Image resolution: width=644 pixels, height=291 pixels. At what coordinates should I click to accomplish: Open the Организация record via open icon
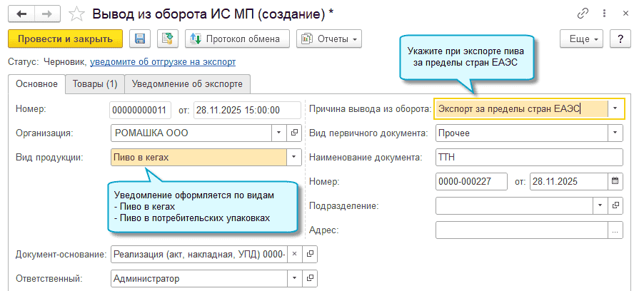pyautogui.click(x=294, y=133)
